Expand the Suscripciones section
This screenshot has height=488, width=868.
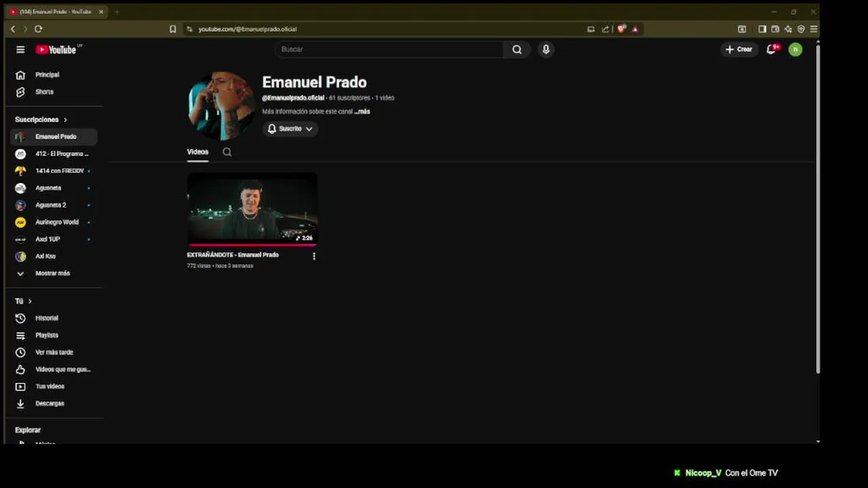point(41,119)
